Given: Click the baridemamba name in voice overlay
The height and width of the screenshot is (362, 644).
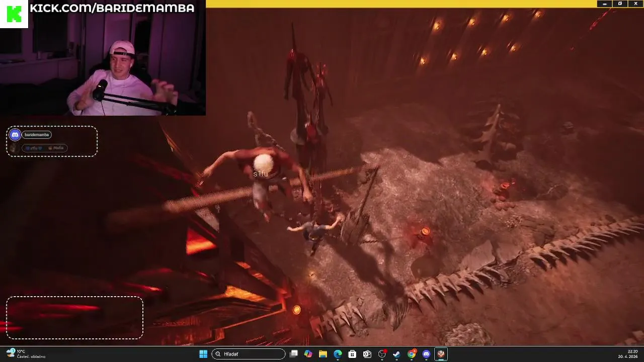Looking at the screenshot, I should 37,135.
